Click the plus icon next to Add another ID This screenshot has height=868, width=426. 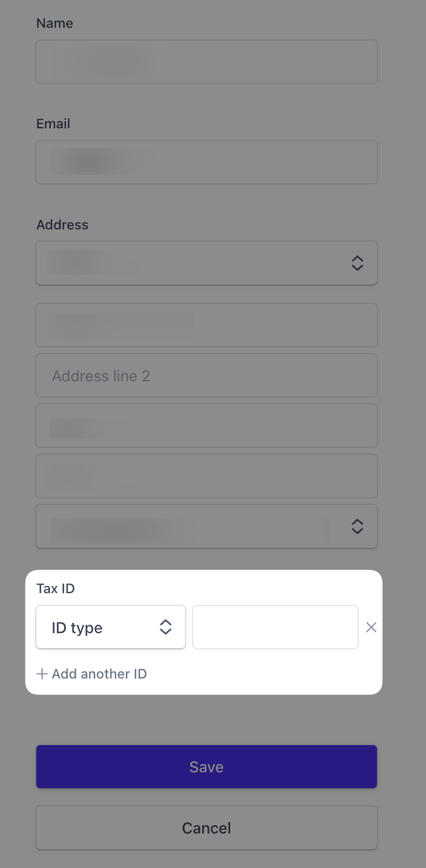point(42,674)
